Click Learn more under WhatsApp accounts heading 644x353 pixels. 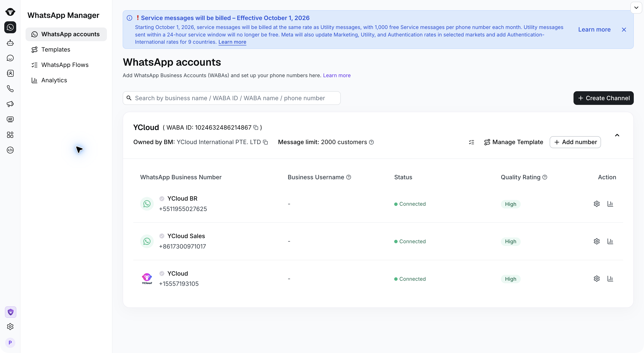pos(337,75)
